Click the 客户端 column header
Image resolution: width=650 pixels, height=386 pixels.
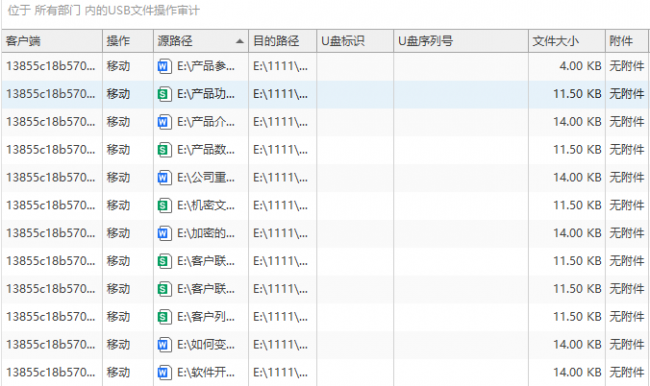[52, 41]
